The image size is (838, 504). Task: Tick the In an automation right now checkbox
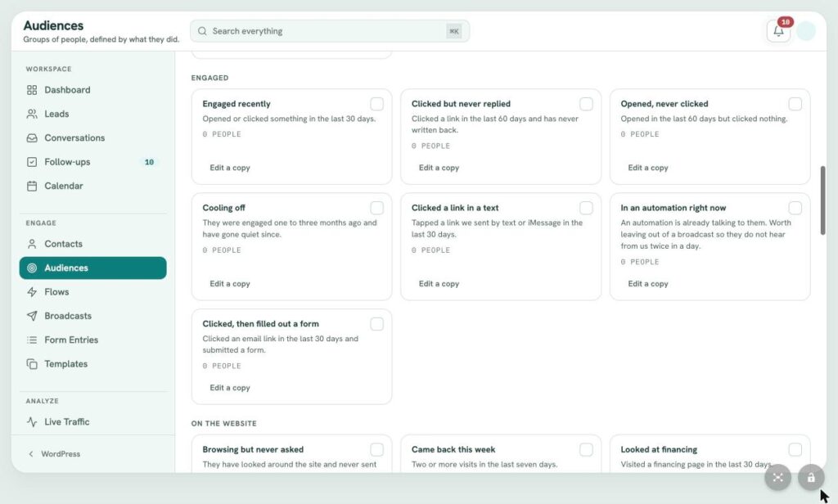pos(795,207)
